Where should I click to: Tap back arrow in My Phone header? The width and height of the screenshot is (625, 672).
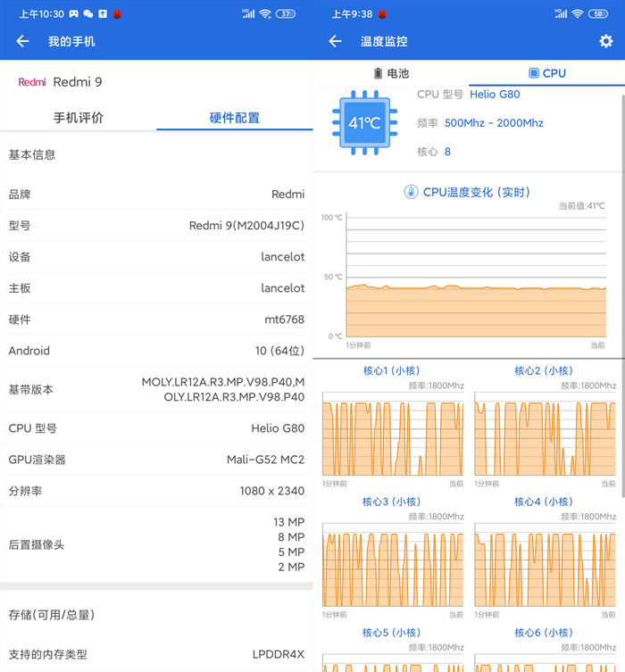tap(22, 41)
